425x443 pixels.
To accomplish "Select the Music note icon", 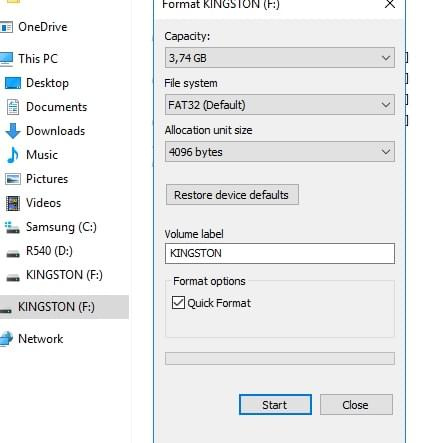I will pos(13,155).
